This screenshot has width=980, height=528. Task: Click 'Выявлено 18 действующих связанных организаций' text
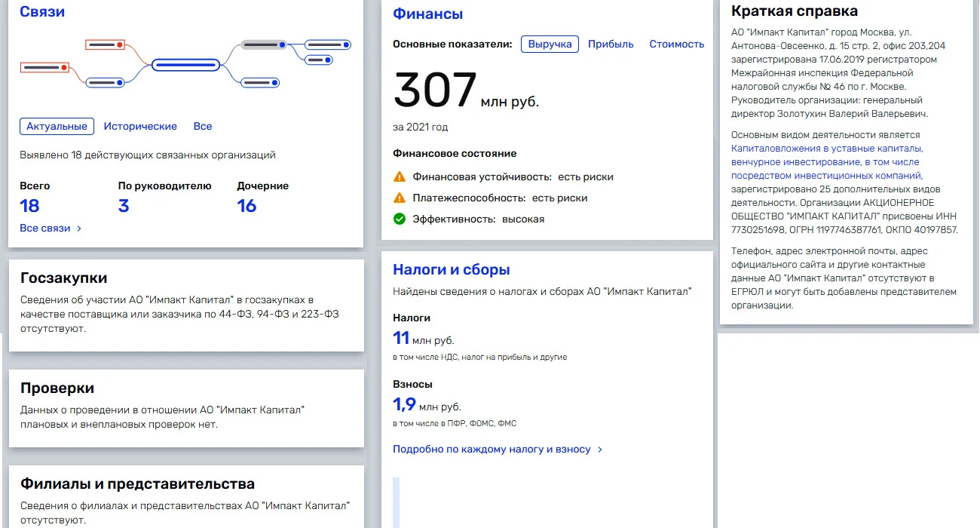tap(148, 155)
